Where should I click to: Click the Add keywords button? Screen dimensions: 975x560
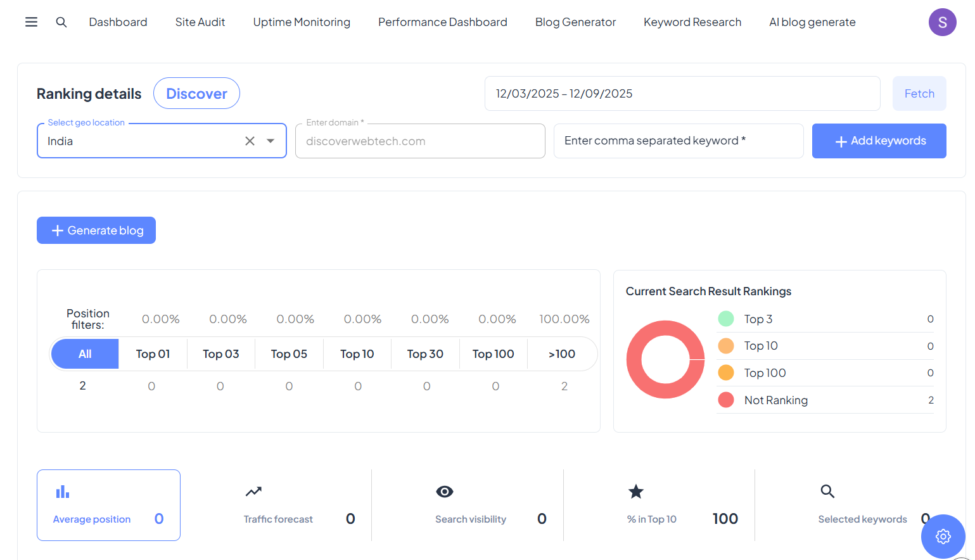[x=879, y=141]
